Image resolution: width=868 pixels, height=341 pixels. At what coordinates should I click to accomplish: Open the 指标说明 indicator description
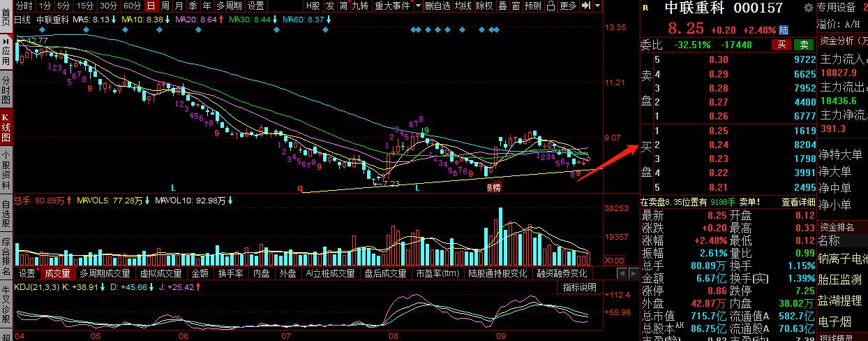pos(580,287)
